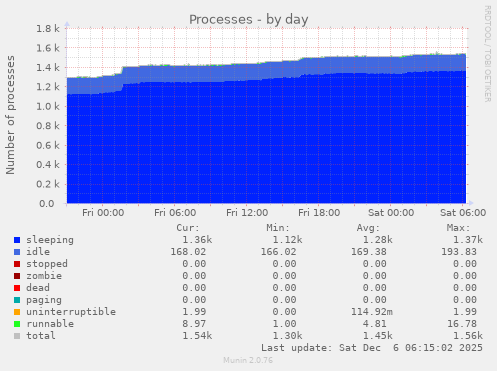
Task: Click the 'Sat 00:00' time axis label
Action: coord(391,213)
